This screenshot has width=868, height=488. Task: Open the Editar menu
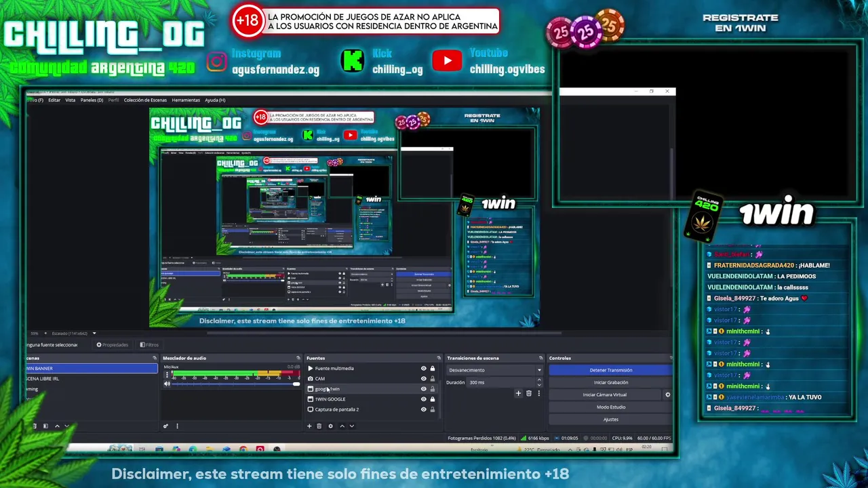pos(54,100)
